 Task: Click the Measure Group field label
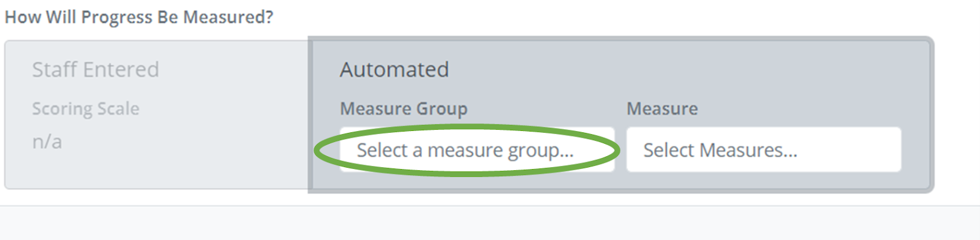point(404,108)
